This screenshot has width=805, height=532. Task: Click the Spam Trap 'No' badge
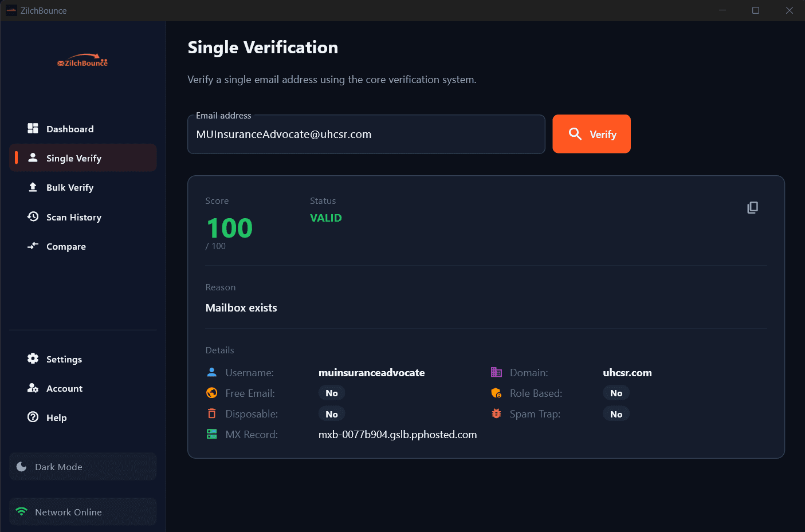tap(616, 414)
